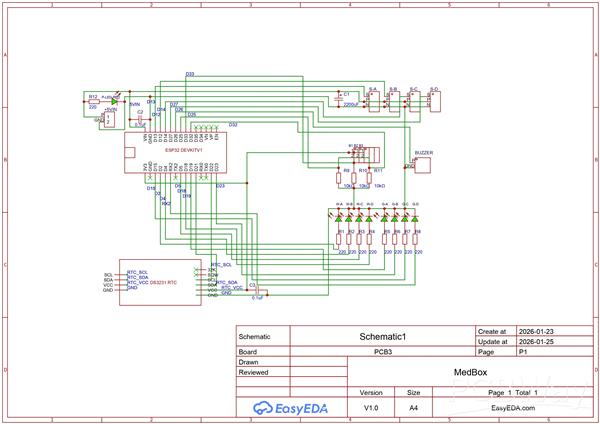Select the PCB3 board name field

tap(382, 352)
